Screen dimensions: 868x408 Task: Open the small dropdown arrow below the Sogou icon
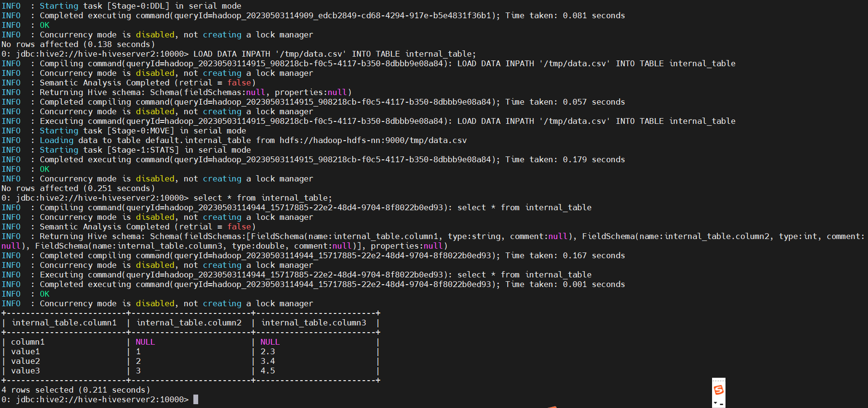[x=715, y=403]
